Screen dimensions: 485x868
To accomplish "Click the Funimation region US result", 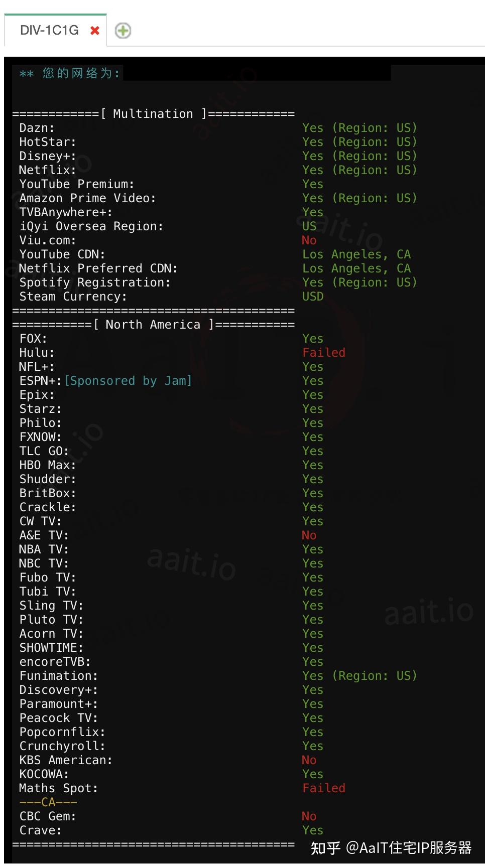I will coord(359,676).
